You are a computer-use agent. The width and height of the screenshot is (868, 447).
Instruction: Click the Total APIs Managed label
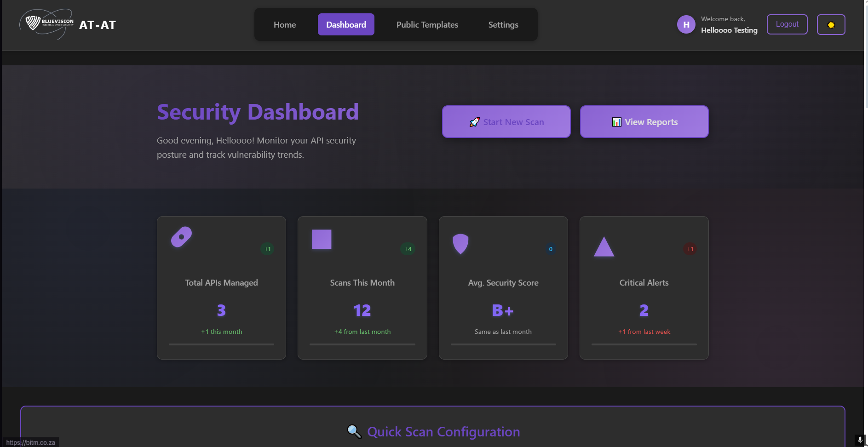coord(221,283)
